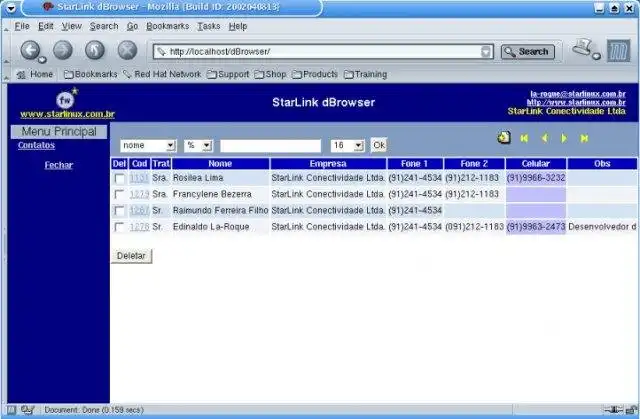Click the Home icon in the bookmarks toolbar

pos(21,75)
